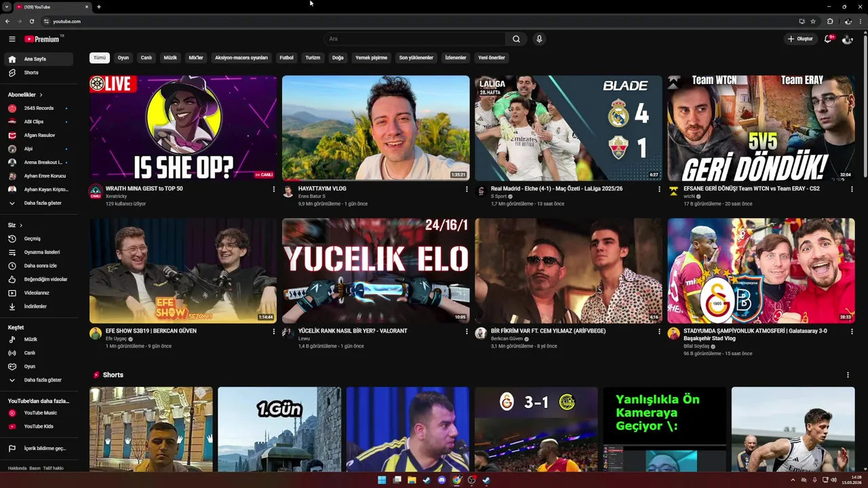The image size is (868, 488).
Task: Select the Mix'ler filter chip
Action: (196, 58)
